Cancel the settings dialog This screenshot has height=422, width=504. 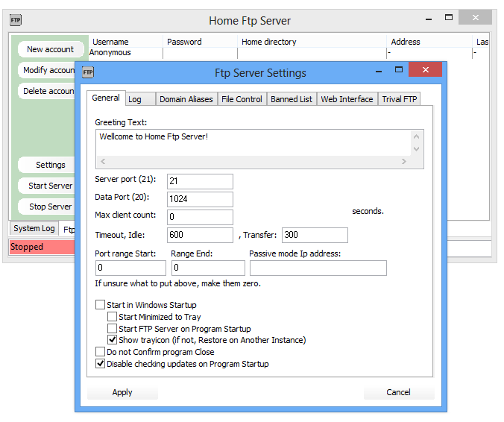pos(399,392)
